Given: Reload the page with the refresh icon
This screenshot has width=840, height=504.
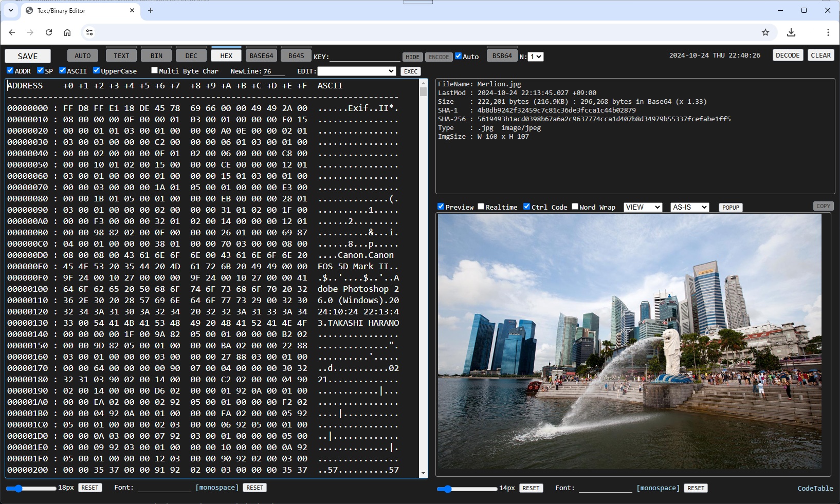Looking at the screenshot, I should click(49, 32).
